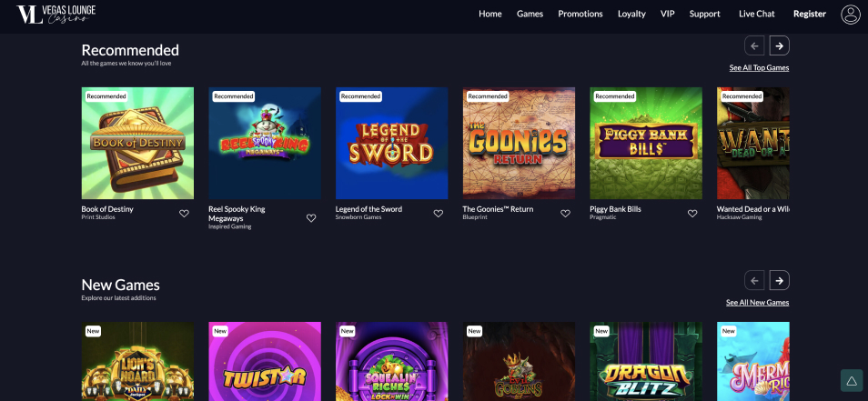868x401 pixels.
Task: Click the Vegas Lounge Casino logo
Action: coord(56,15)
